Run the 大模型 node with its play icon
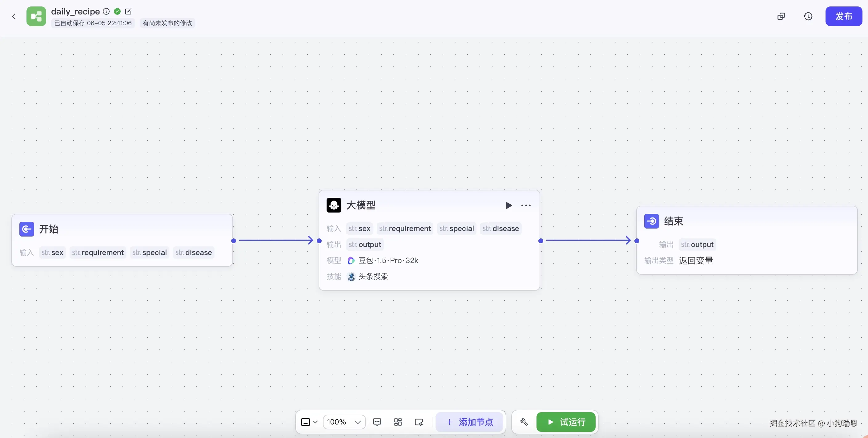 (x=508, y=205)
